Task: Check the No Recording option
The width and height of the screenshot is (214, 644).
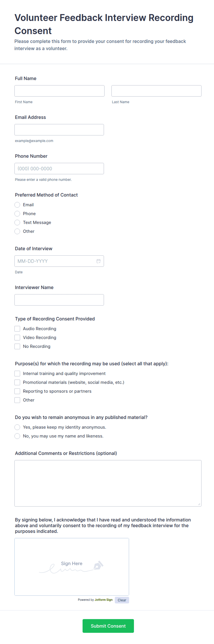Action: (17, 346)
